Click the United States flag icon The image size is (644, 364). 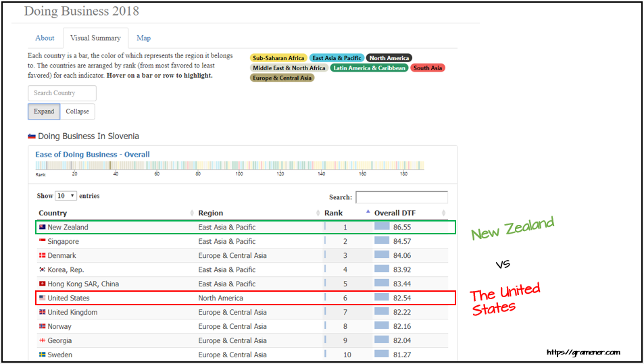(x=43, y=298)
